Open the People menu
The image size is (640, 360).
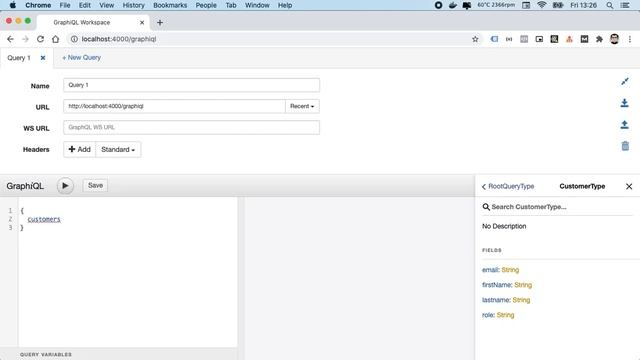pos(206,5)
